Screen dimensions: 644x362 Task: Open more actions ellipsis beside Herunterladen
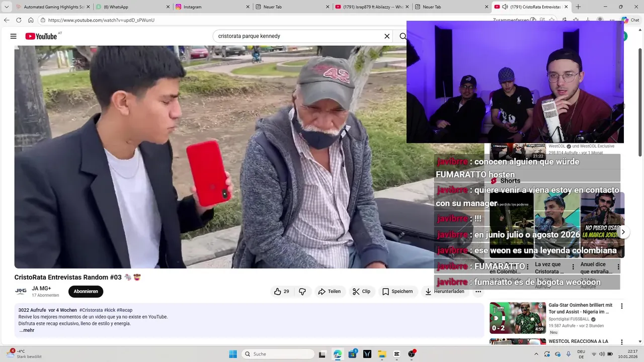(x=478, y=292)
